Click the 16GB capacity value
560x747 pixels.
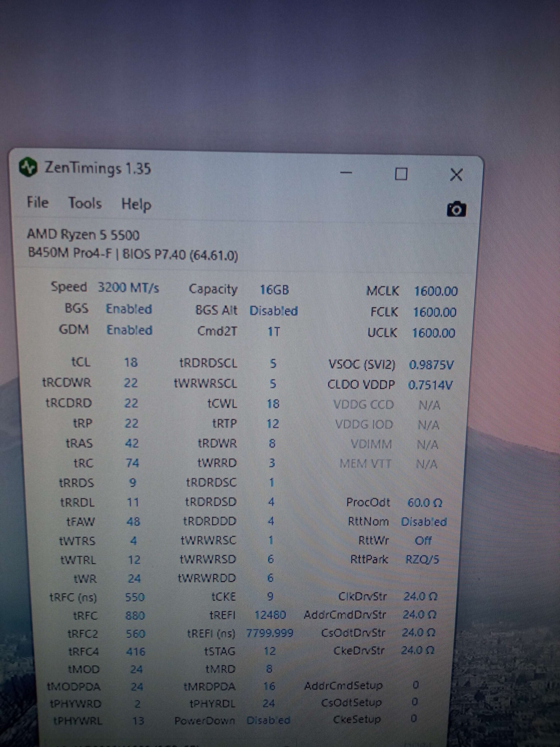click(274, 290)
